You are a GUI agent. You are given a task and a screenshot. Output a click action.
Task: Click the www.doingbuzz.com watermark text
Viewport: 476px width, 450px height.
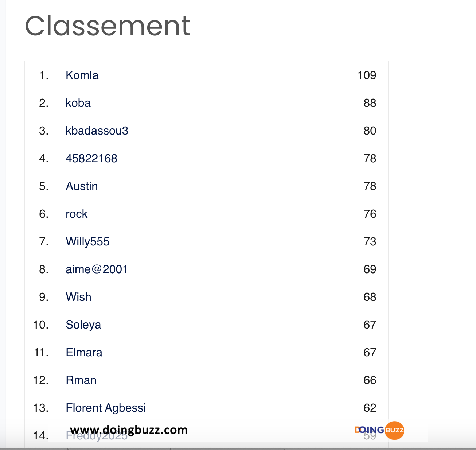[129, 430]
